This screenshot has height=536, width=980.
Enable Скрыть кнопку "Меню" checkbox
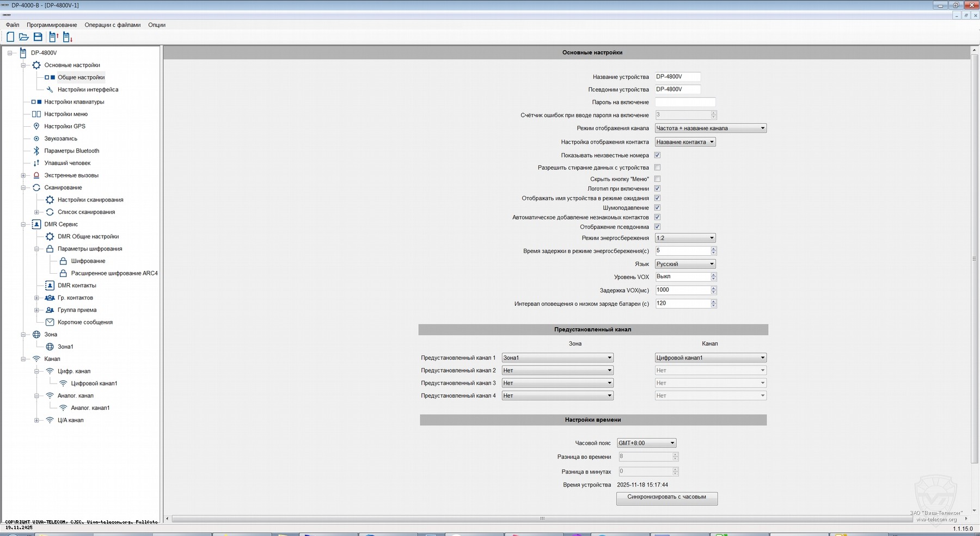click(x=657, y=179)
